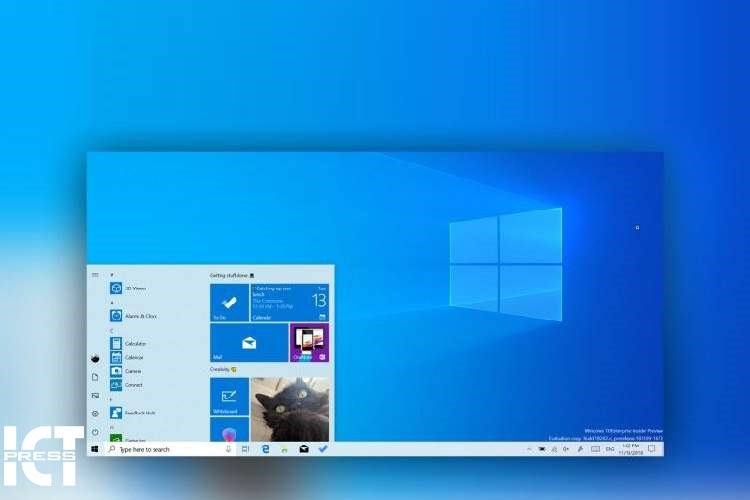The image size is (750, 500).
Task: Open the Power options in Start
Action: click(x=95, y=432)
